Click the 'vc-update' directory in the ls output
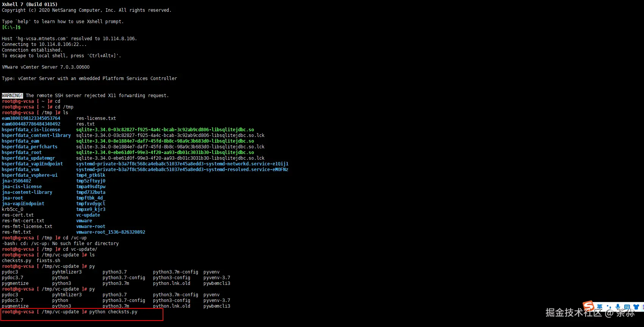Viewport: 644px width, 327px height. (x=88, y=215)
